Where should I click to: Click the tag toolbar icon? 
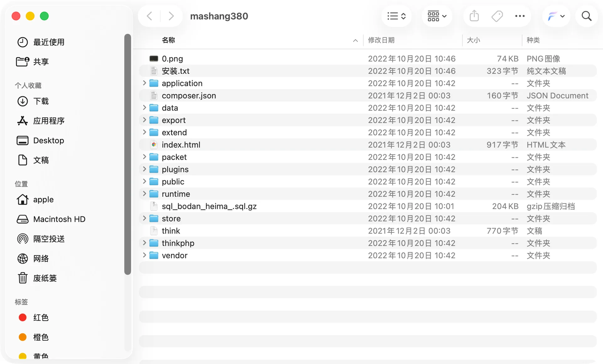[x=497, y=16]
